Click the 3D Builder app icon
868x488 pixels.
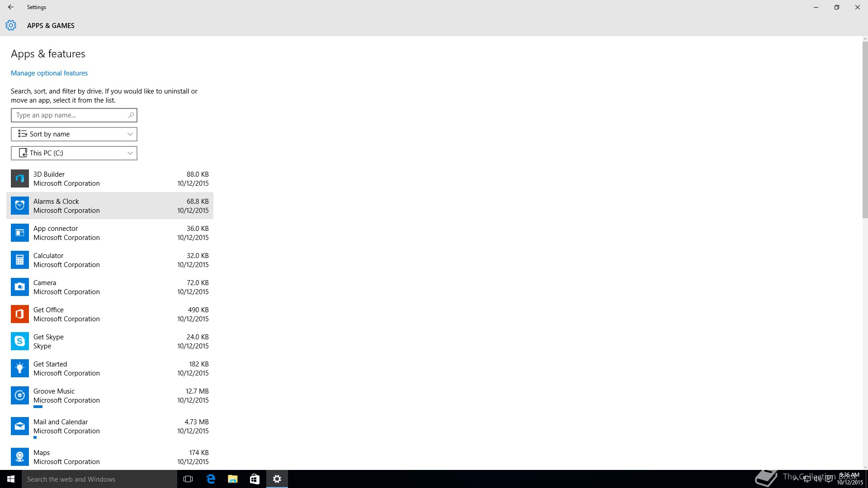pos(20,178)
